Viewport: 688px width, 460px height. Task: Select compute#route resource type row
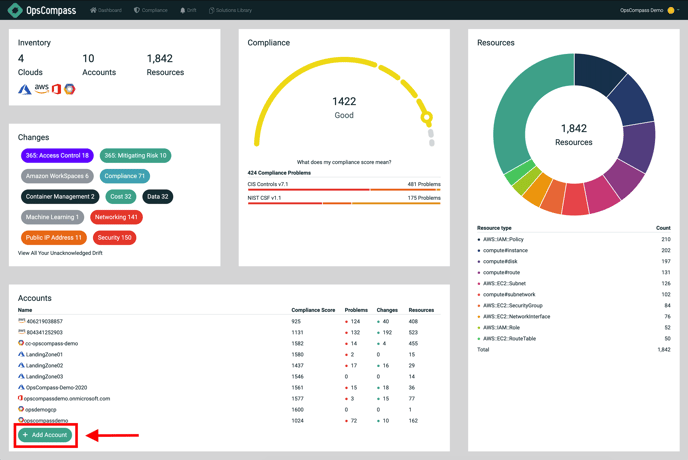click(x=574, y=272)
